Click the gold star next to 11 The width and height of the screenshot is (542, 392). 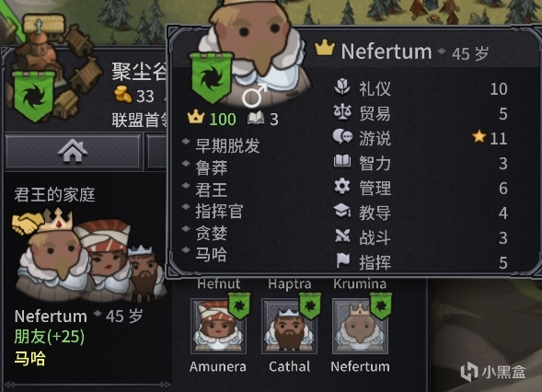[479, 136]
